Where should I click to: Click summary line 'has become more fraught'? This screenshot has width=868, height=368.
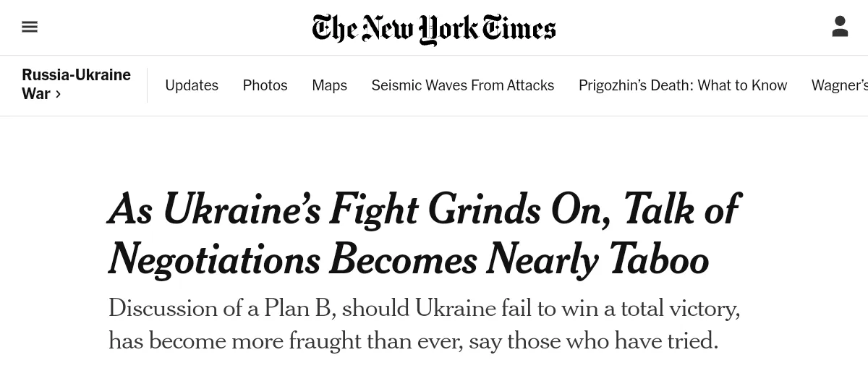pyautogui.click(x=413, y=340)
